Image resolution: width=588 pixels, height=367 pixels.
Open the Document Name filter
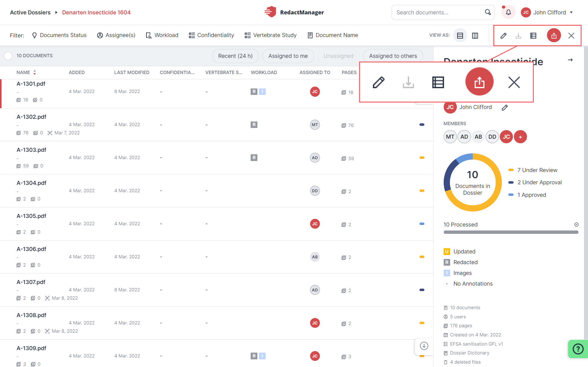333,35
